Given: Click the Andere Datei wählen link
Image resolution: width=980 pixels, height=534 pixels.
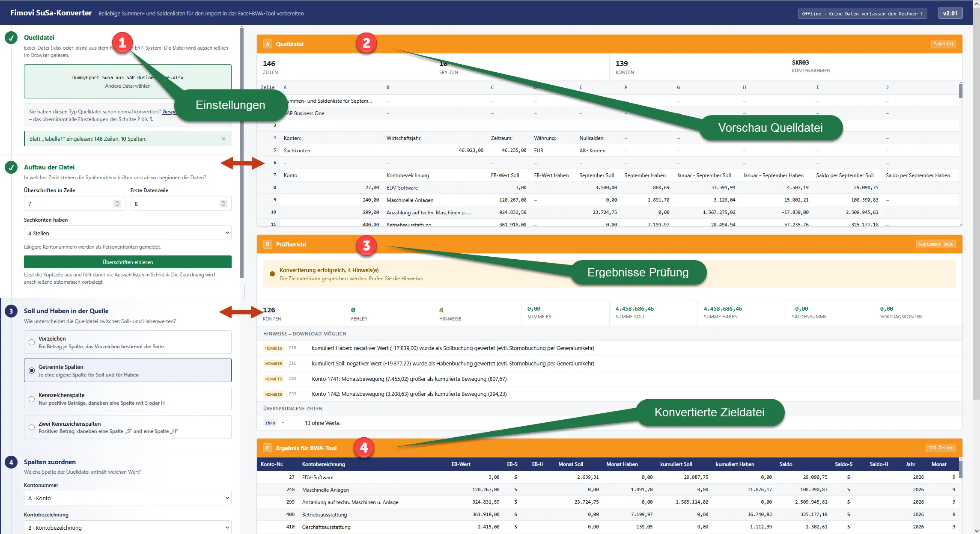Looking at the screenshot, I should pos(128,86).
